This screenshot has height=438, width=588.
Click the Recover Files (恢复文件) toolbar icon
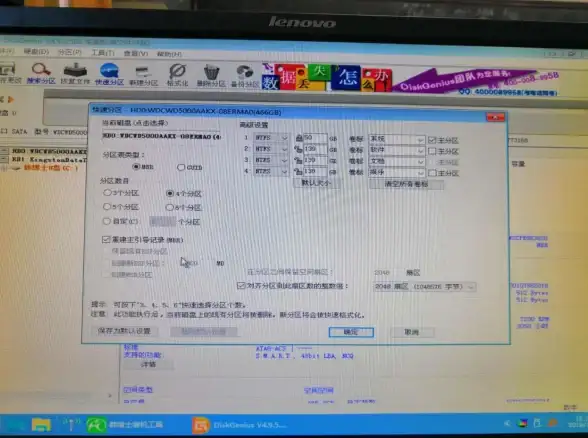(x=75, y=74)
